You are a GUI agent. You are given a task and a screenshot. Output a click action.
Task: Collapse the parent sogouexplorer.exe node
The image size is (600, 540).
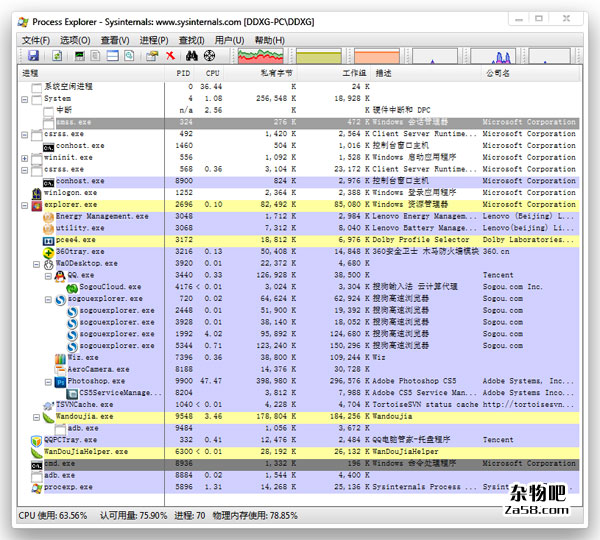point(48,300)
